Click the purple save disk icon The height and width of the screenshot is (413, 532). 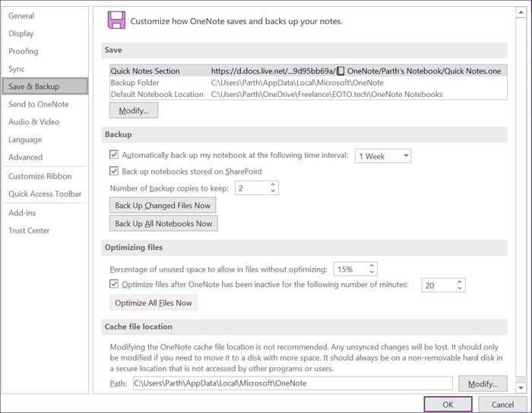[x=116, y=20]
